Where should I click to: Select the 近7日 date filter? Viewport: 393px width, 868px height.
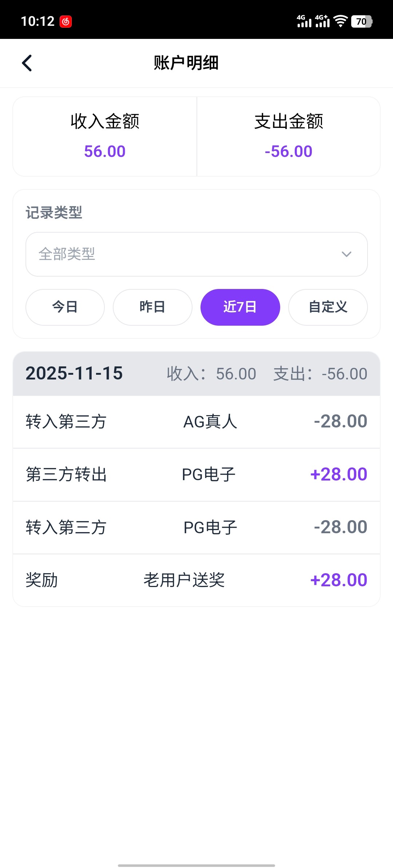(x=240, y=307)
